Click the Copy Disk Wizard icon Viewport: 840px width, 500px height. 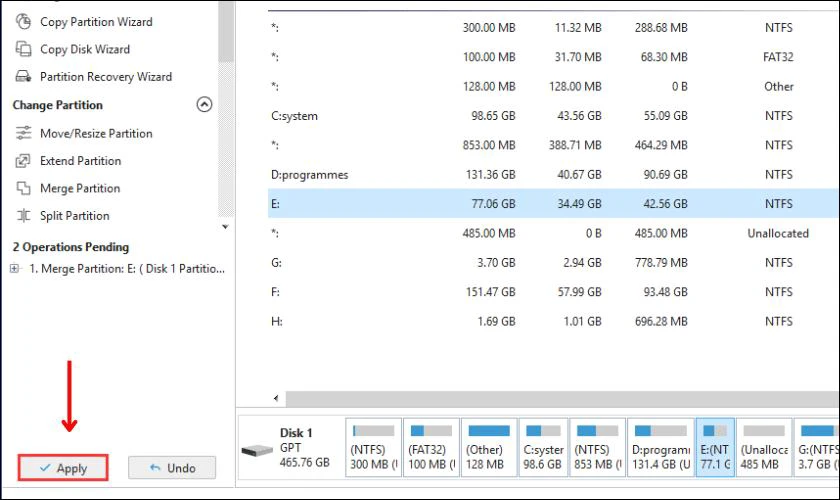(23, 49)
